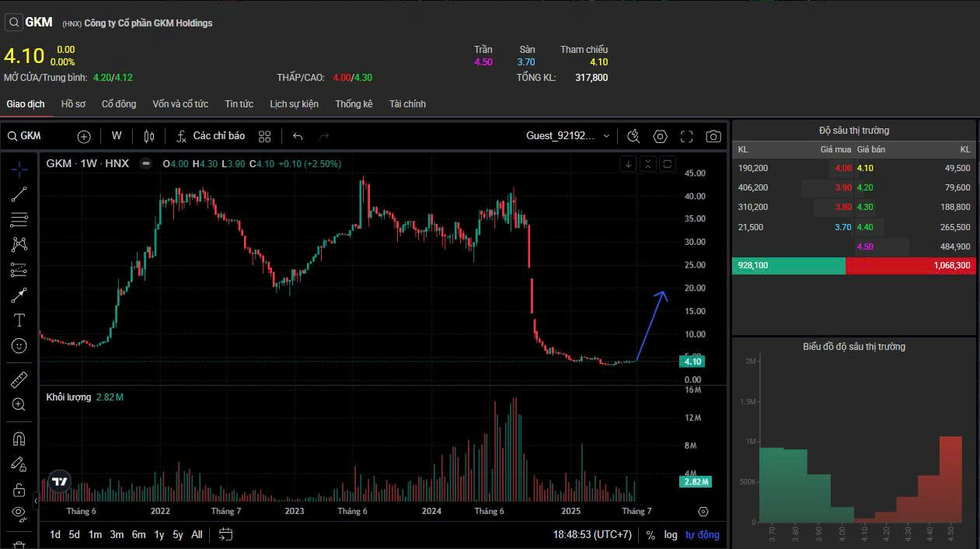Click the 4.50 bar in depth chart
This screenshot has width=980, height=549.
(951, 479)
